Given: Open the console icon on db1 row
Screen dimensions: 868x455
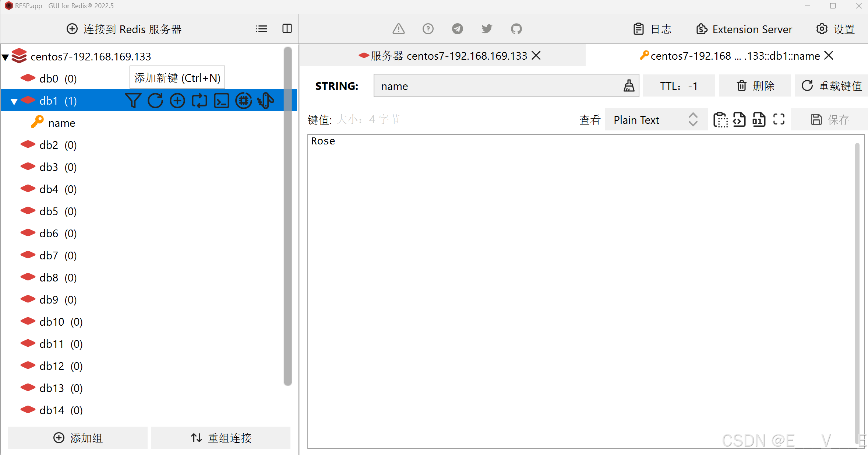Looking at the screenshot, I should (x=222, y=101).
